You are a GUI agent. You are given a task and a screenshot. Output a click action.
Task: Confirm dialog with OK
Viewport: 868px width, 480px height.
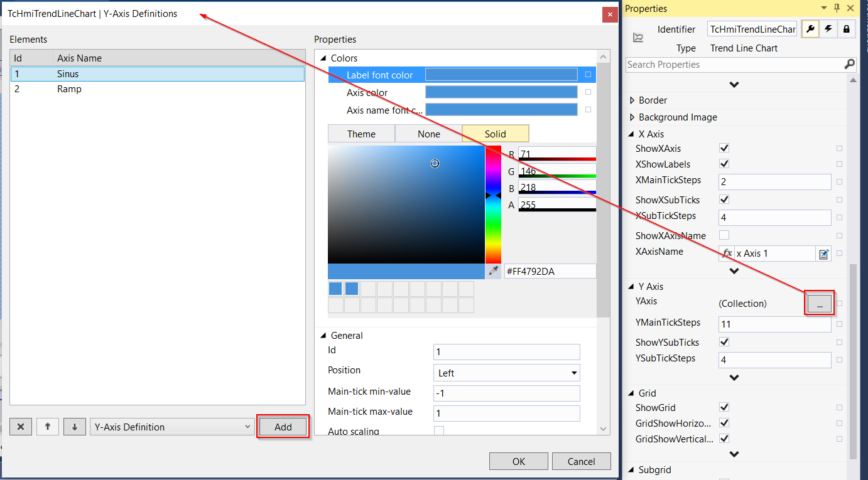(x=519, y=461)
